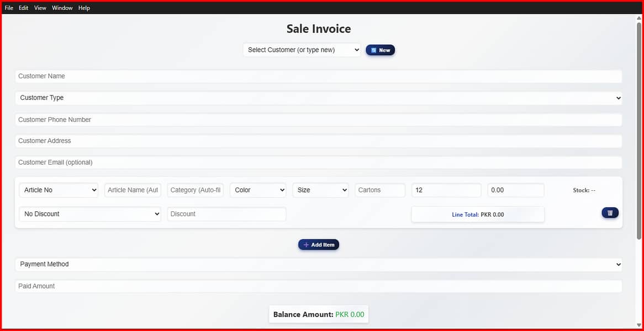Select the Paid Amount field

coord(319,286)
